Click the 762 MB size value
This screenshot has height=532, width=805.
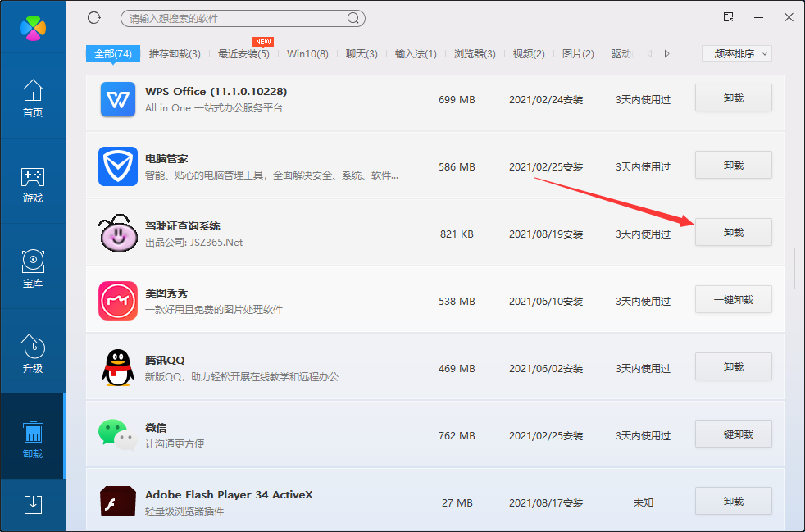[x=457, y=436]
